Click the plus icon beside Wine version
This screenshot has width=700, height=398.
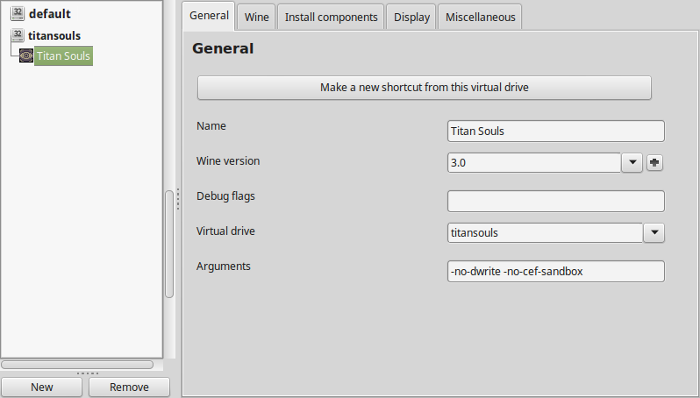(x=654, y=162)
